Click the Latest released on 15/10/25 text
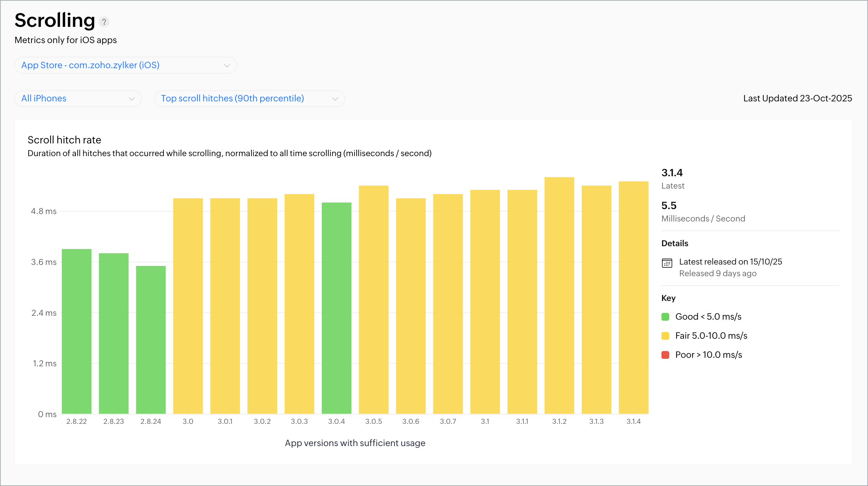This screenshot has height=486, width=868. pyautogui.click(x=730, y=262)
